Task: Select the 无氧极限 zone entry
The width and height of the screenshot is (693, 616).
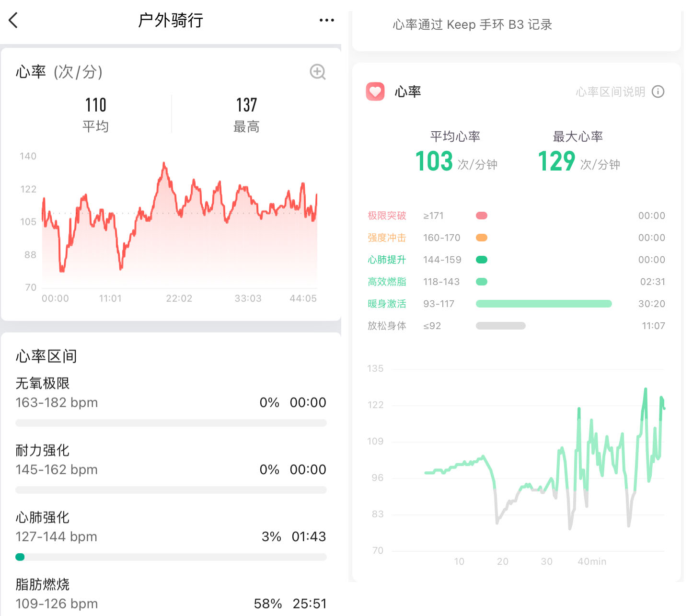Action: [42, 383]
